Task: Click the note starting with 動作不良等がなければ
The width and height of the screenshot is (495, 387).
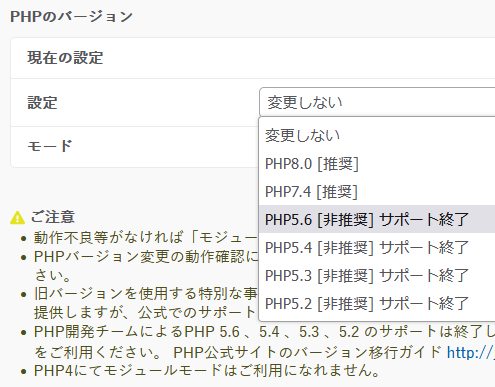Action: coord(145,237)
